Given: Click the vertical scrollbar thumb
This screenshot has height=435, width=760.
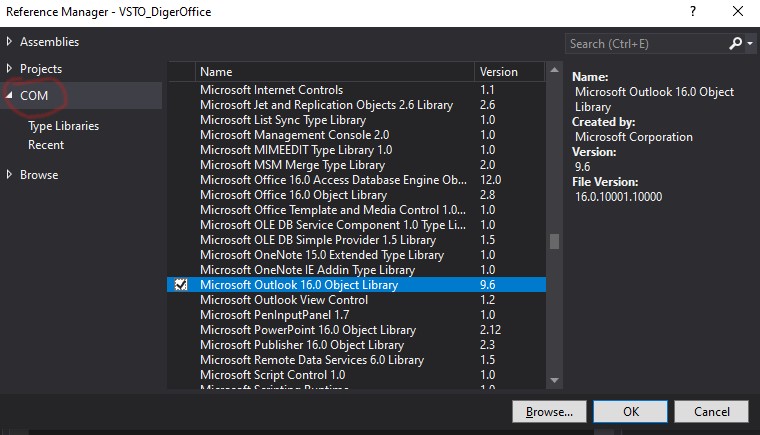Looking at the screenshot, I should click(554, 241).
